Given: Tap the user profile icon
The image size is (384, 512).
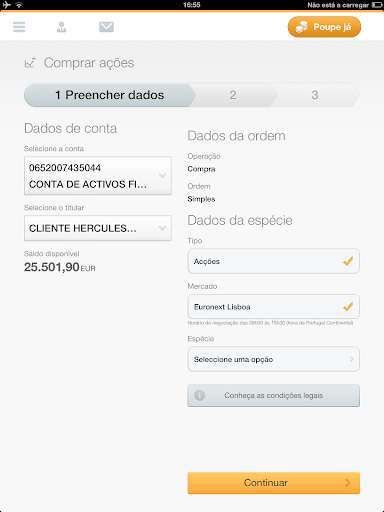Looking at the screenshot, I should click(x=61, y=27).
